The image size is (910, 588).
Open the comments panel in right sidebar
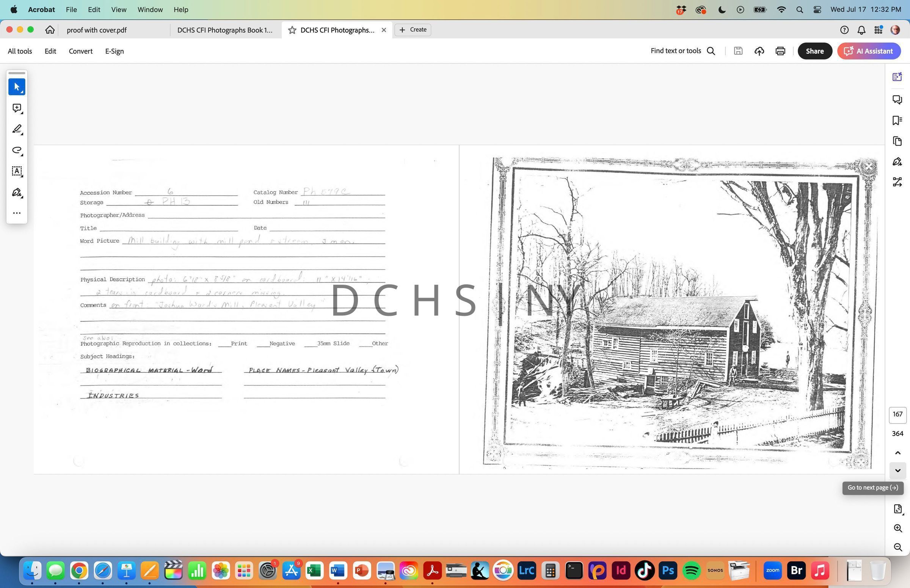pos(897,100)
